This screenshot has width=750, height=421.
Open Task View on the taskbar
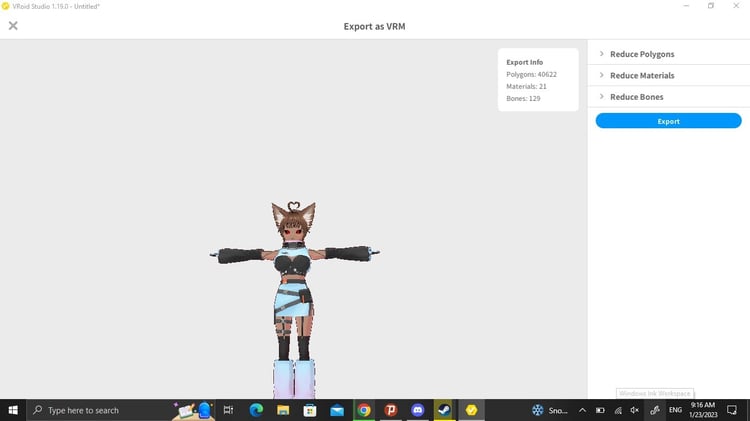229,410
